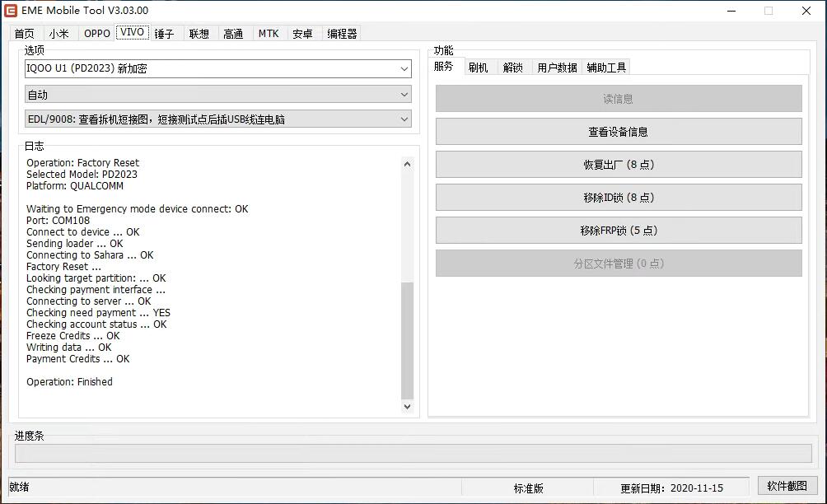Click log line 'Operation: Finished'
Screen dimensions: 827x504
click(70, 381)
